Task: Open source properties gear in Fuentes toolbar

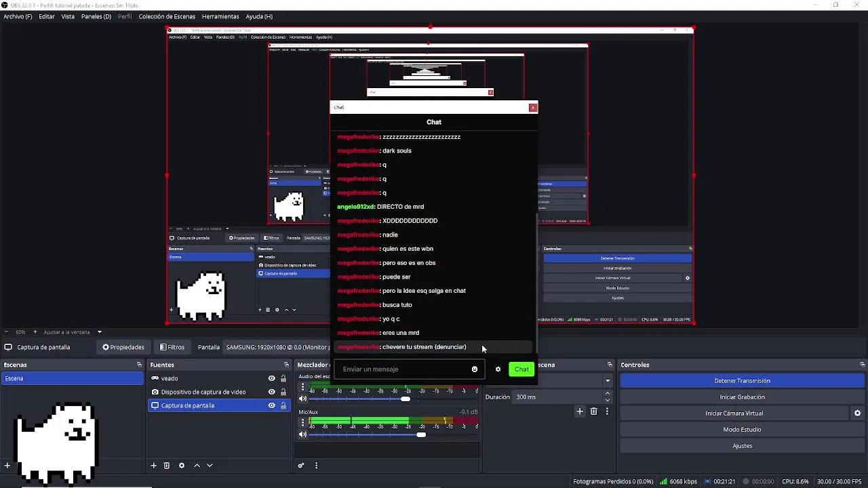Action: (x=182, y=466)
